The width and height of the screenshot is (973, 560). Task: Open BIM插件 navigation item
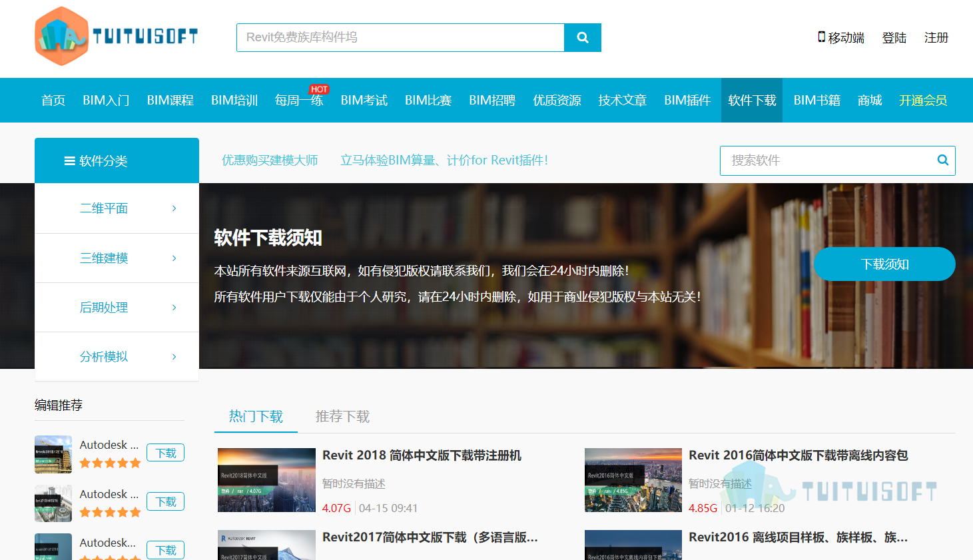pos(687,101)
